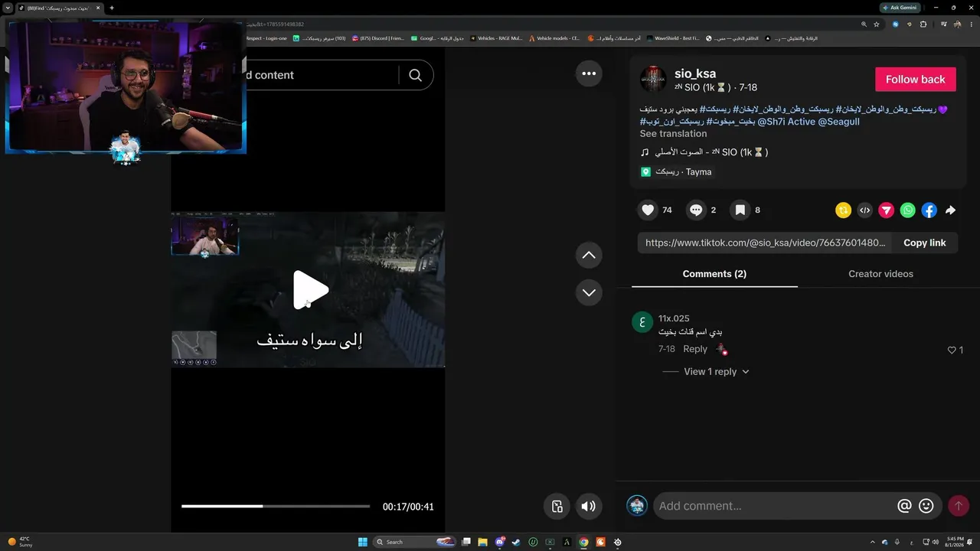Image resolution: width=980 pixels, height=551 pixels.
Task: Play the paused video
Action: tap(310, 290)
